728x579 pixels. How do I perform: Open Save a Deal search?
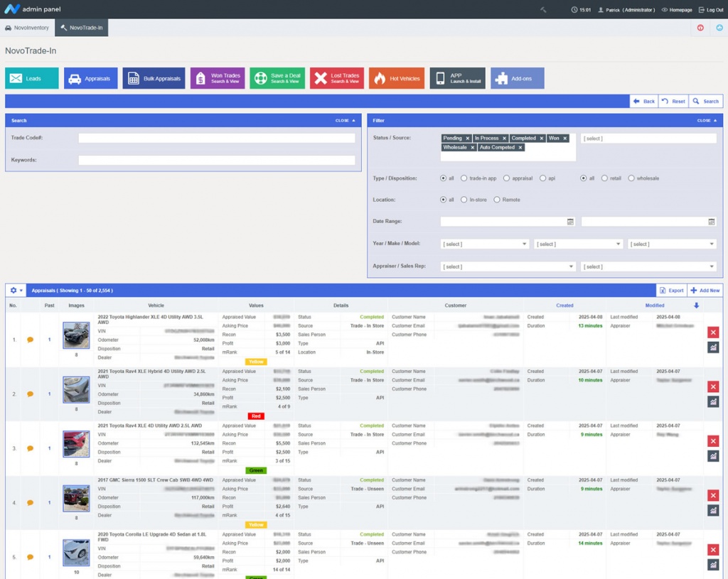(x=277, y=78)
